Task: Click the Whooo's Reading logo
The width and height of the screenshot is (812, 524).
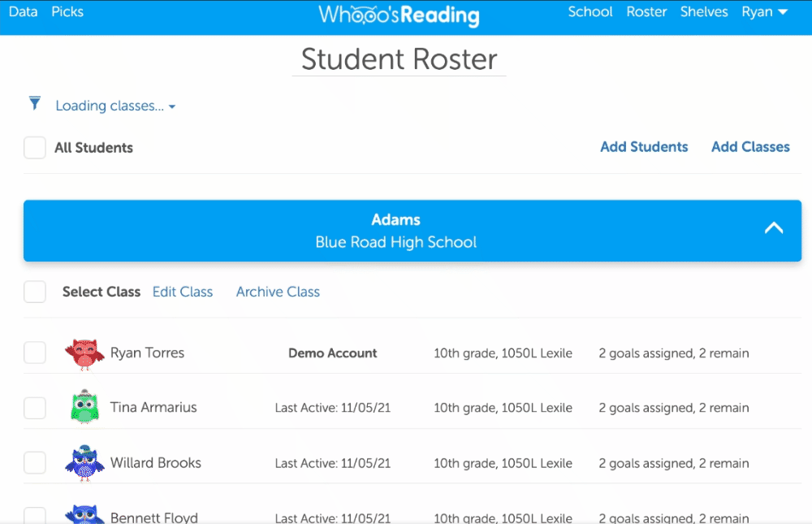Action: [399, 15]
